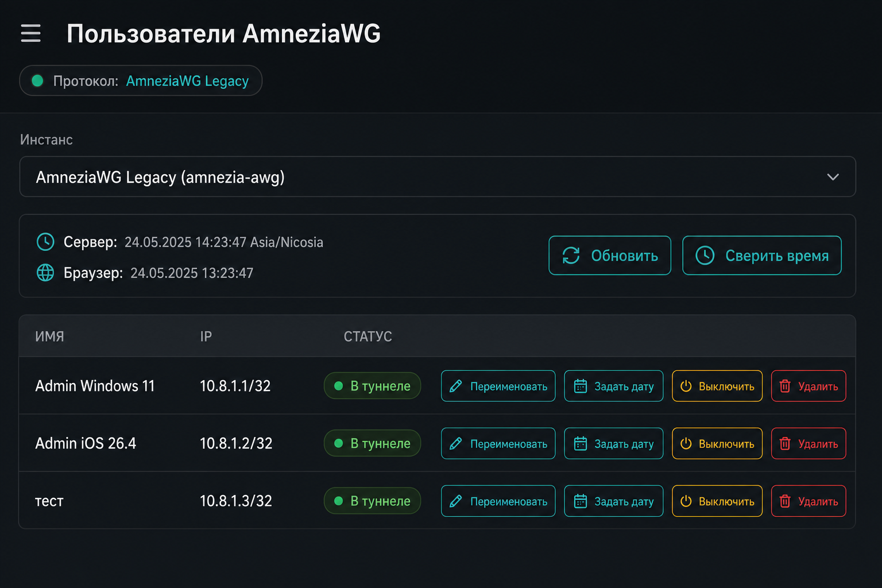882x588 pixels.
Task: Click the Инстанс field label
Action: click(x=47, y=140)
